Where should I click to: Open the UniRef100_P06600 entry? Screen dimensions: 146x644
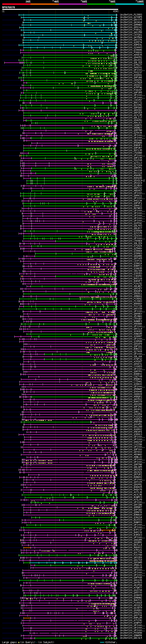point(131,52)
